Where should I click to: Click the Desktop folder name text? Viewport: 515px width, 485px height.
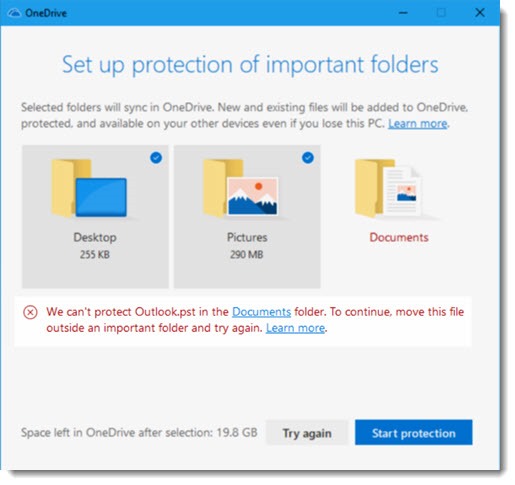95,238
